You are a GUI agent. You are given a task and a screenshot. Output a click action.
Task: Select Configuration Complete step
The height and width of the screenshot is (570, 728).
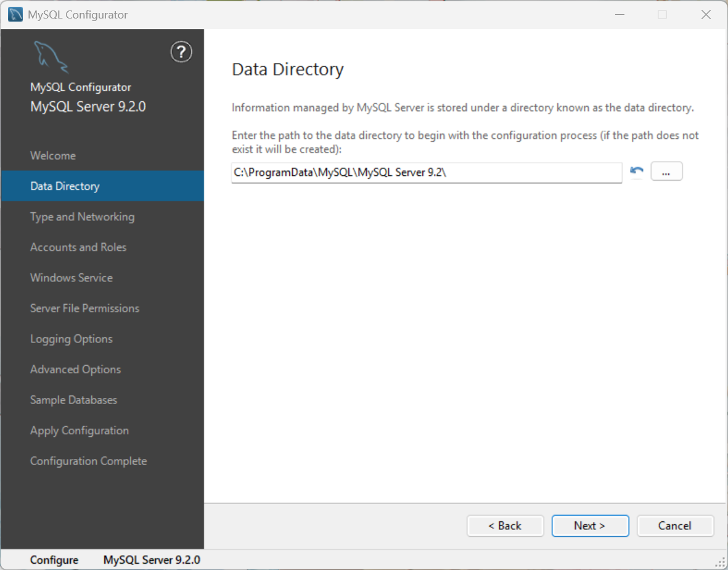coord(102,461)
